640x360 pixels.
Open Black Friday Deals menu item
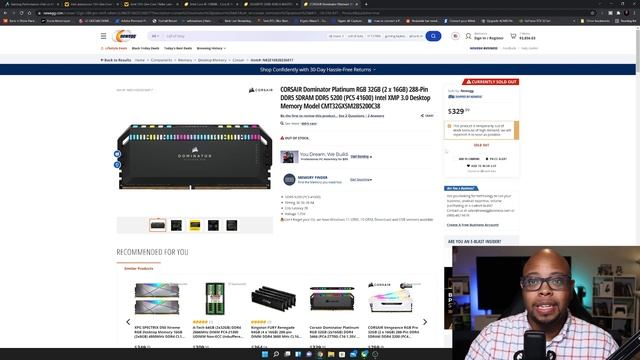(x=145, y=48)
